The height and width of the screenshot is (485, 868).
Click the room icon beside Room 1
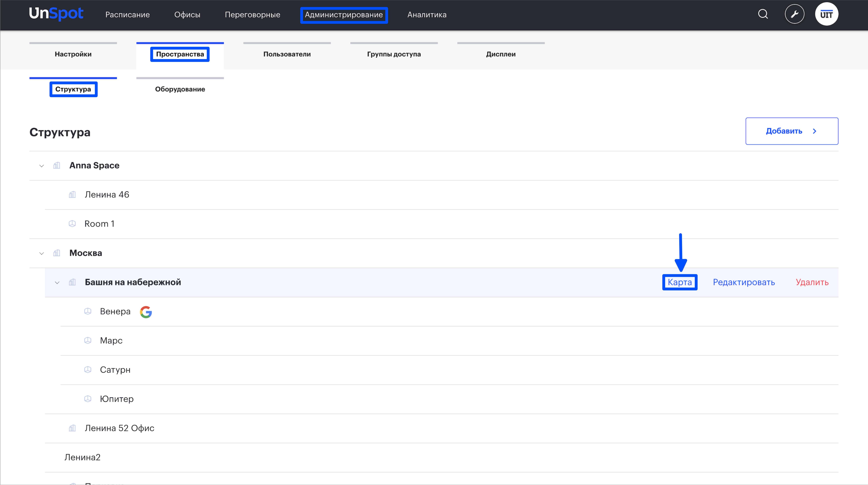click(72, 224)
